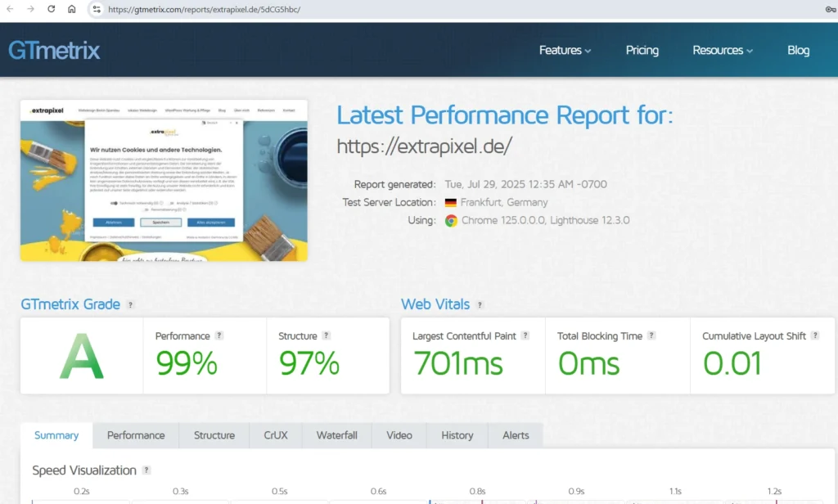Open the GTmetrix logo home link
838x504 pixels.
54,50
